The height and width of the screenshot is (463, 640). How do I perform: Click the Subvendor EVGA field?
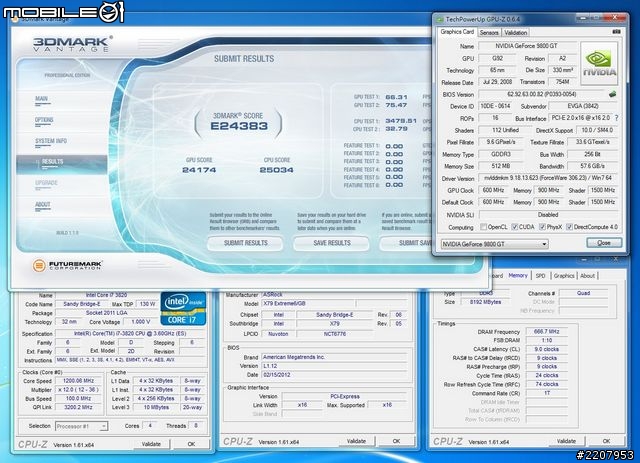pyautogui.click(x=583, y=106)
